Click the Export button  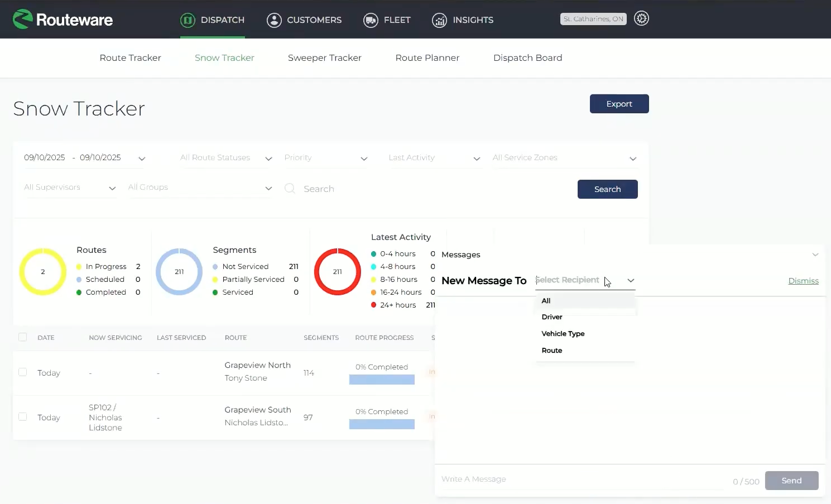tap(619, 104)
